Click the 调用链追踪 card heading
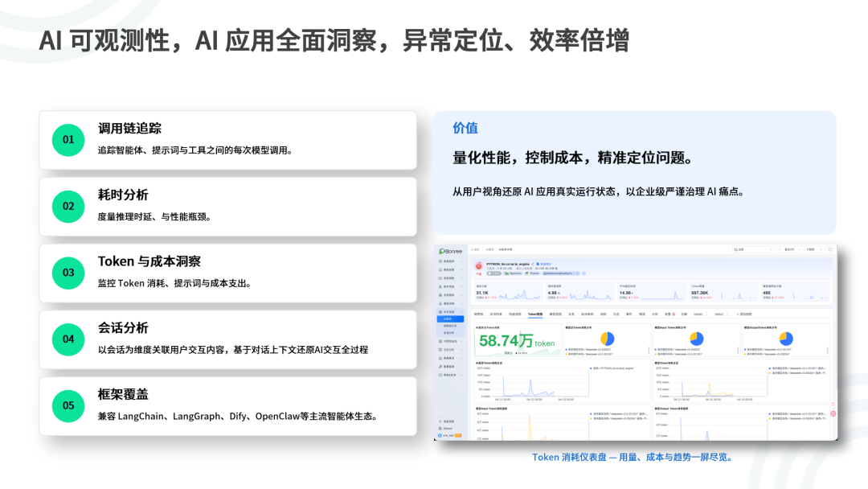The height and width of the screenshot is (489, 868). click(x=129, y=129)
